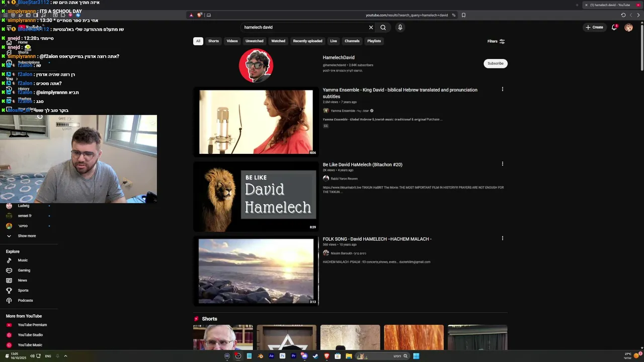
Task: Open the Yamma Ensemble King David video thumbnail
Action: click(256, 122)
